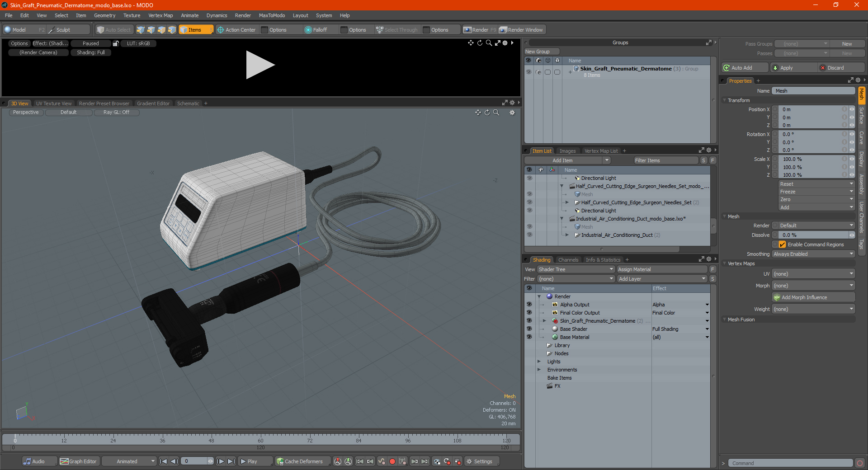Screen dimensions: 868x470
Task: Click the Add Morph Influence button
Action: tap(813, 297)
